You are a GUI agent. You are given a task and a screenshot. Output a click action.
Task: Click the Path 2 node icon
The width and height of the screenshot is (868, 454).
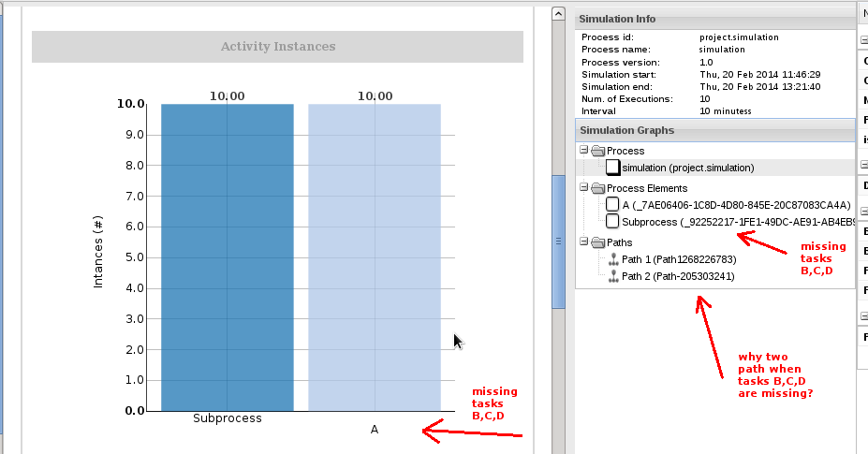click(x=613, y=276)
